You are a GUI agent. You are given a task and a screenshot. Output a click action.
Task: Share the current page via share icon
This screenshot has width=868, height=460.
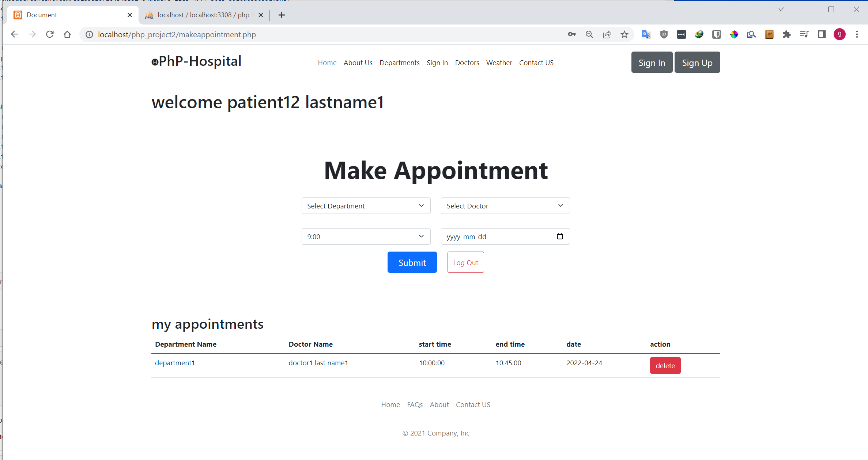607,34
